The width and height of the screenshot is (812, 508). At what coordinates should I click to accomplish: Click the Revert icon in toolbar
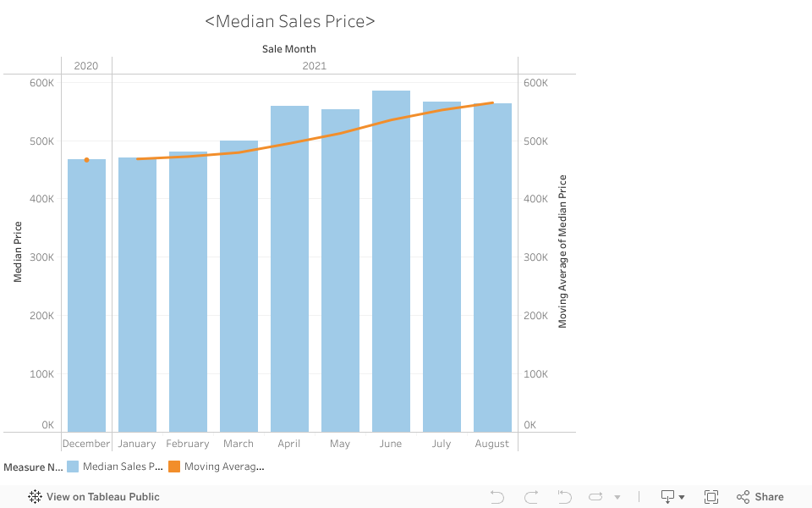(564, 497)
